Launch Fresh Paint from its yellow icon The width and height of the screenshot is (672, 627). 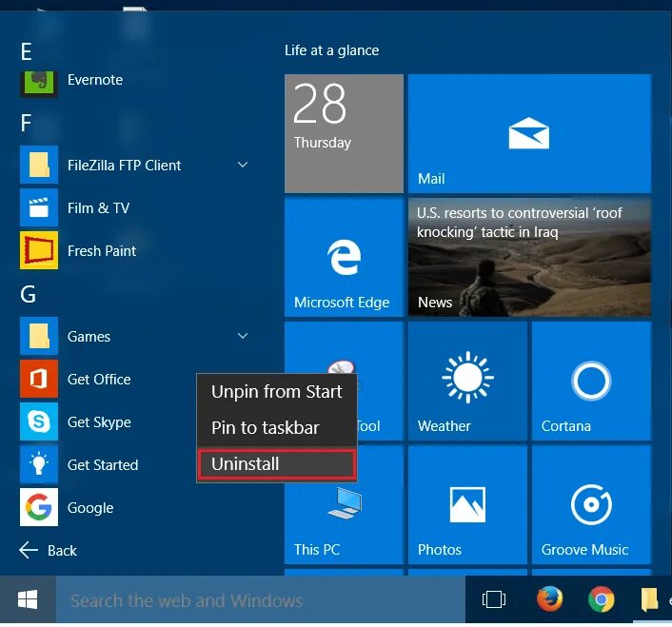(x=39, y=250)
